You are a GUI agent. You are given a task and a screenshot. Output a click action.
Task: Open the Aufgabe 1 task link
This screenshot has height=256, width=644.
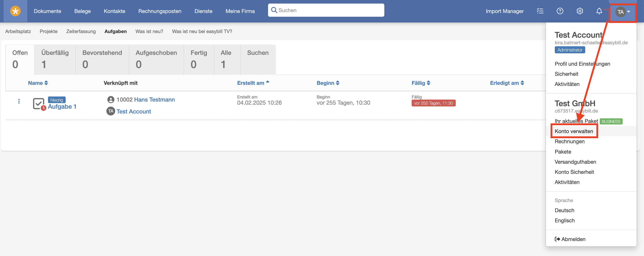(x=62, y=106)
